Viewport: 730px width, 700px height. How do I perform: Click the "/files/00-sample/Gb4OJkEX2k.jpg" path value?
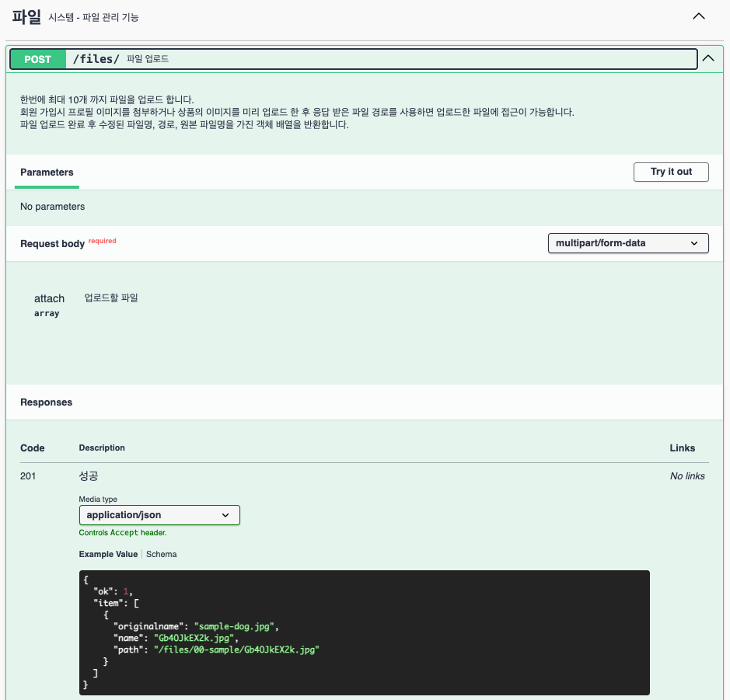click(x=236, y=650)
